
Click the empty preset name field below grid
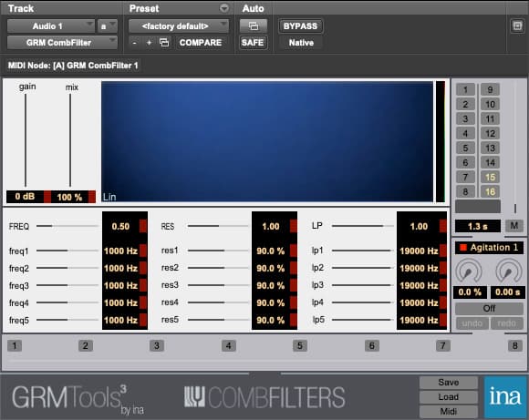[478, 207]
